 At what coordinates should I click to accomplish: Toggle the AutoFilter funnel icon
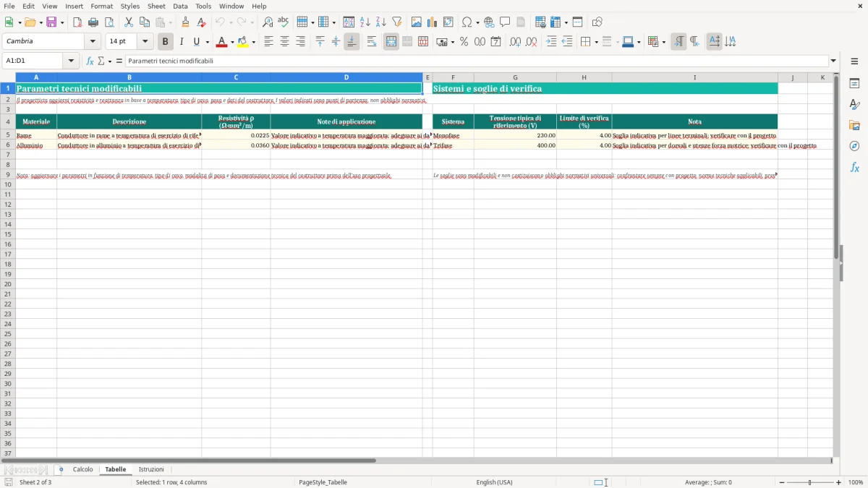coord(396,22)
